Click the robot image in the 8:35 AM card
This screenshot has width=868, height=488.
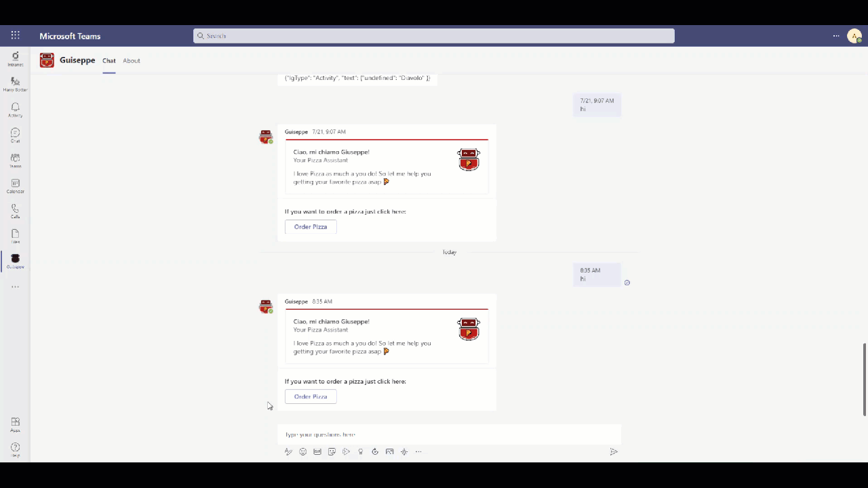469,329
